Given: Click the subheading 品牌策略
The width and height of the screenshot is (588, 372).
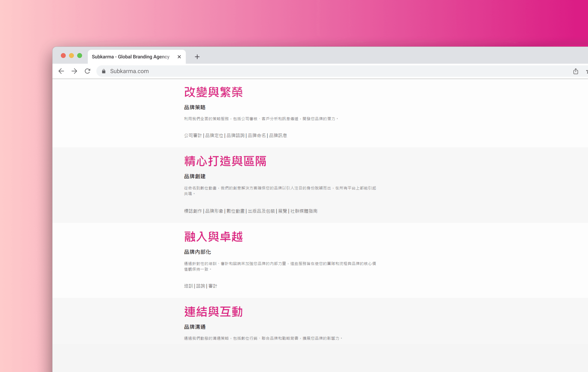Looking at the screenshot, I should [x=195, y=107].
